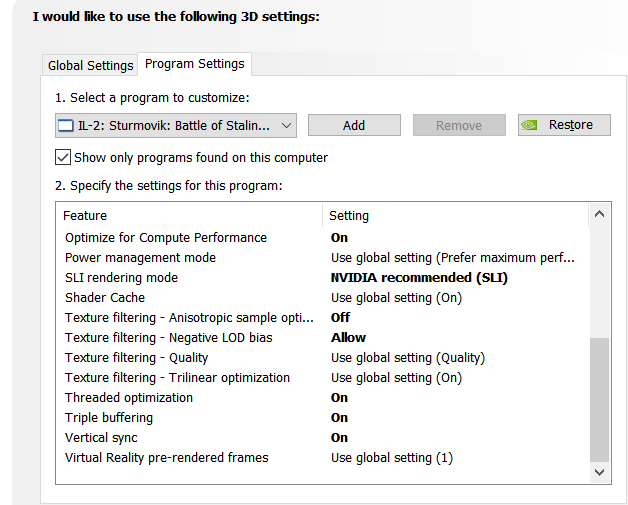This screenshot has width=628, height=505.
Task: Open the program selection dropdown arrow
Action: [286, 126]
